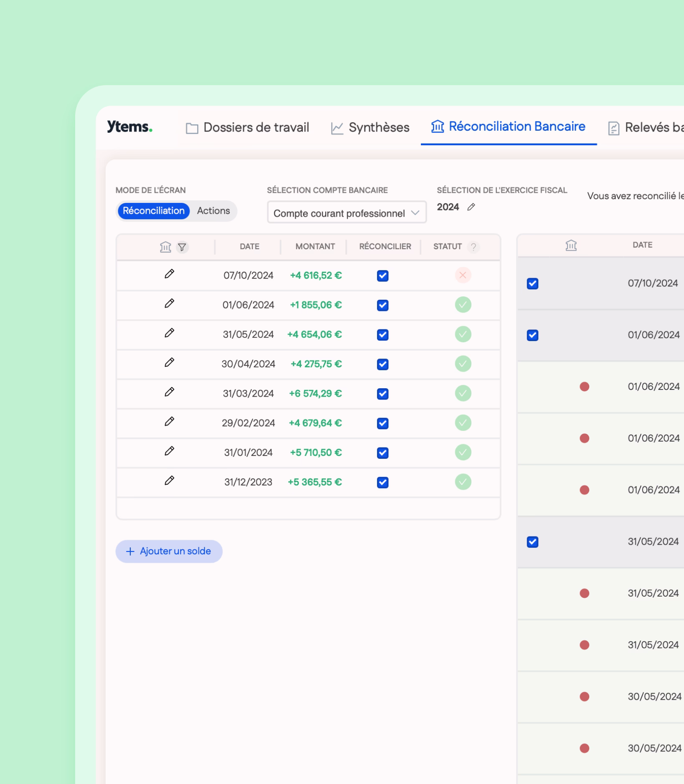Click the DATE header in right table
This screenshot has height=784, width=684.
pyautogui.click(x=642, y=245)
